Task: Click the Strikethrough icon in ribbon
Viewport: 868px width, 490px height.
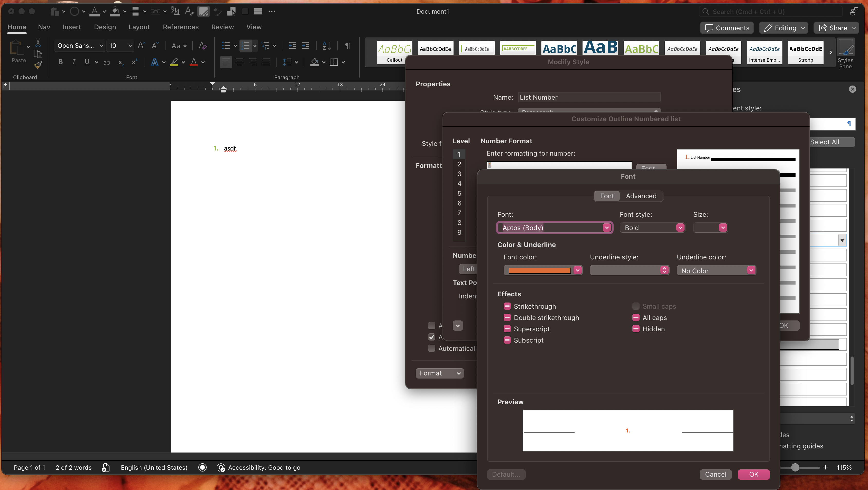Action: [x=107, y=62]
